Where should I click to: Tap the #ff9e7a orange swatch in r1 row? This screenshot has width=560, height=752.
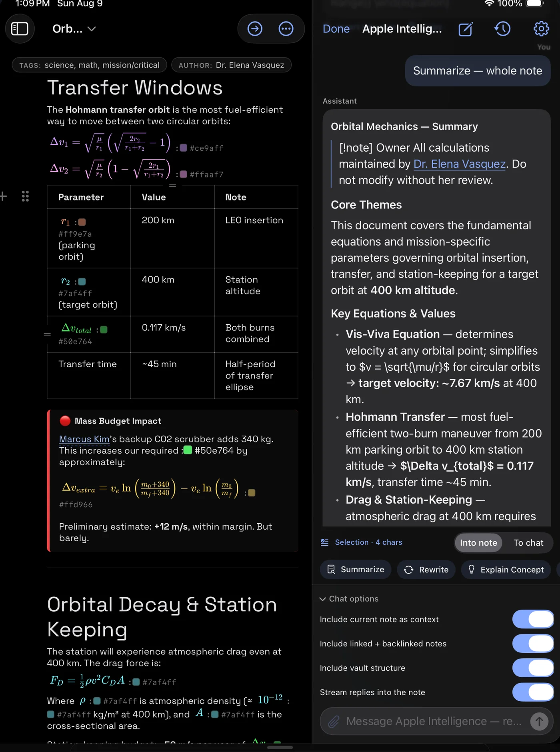(82, 222)
